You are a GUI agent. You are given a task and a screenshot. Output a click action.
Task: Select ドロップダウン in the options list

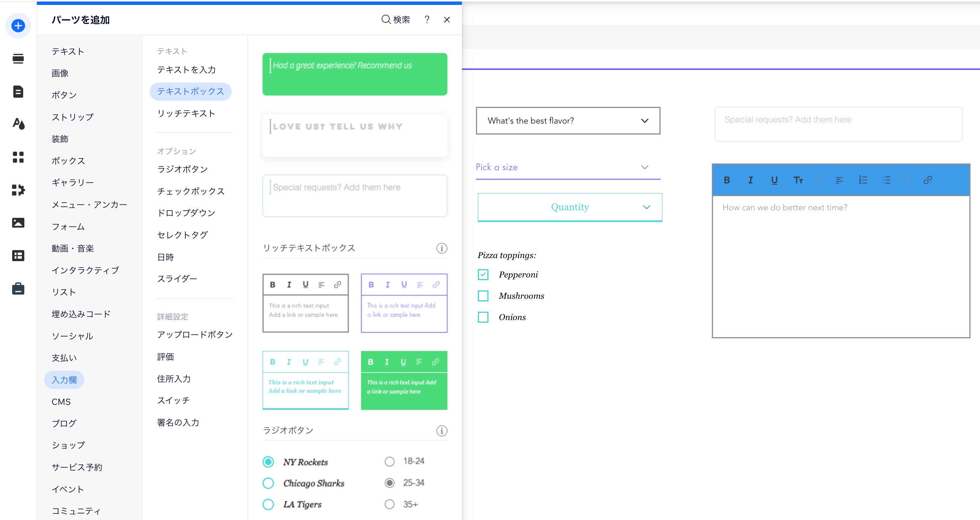point(186,213)
